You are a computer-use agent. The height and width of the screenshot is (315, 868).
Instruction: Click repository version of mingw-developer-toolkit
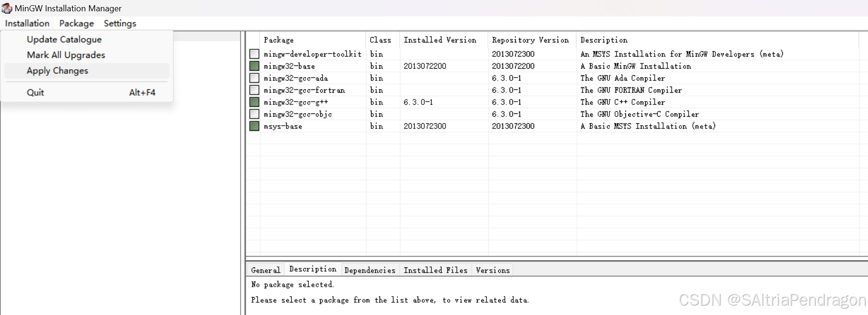[x=513, y=54]
